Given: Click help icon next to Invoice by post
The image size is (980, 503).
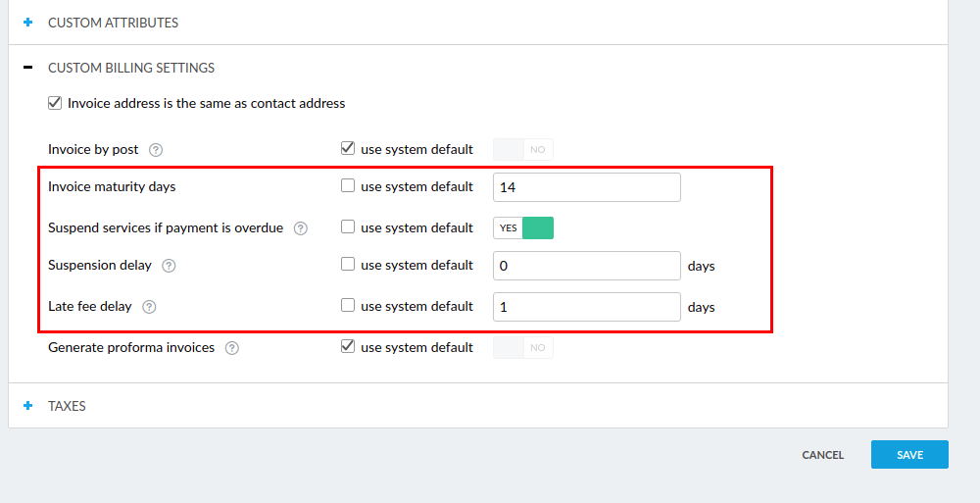Looking at the screenshot, I should tap(155, 150).
